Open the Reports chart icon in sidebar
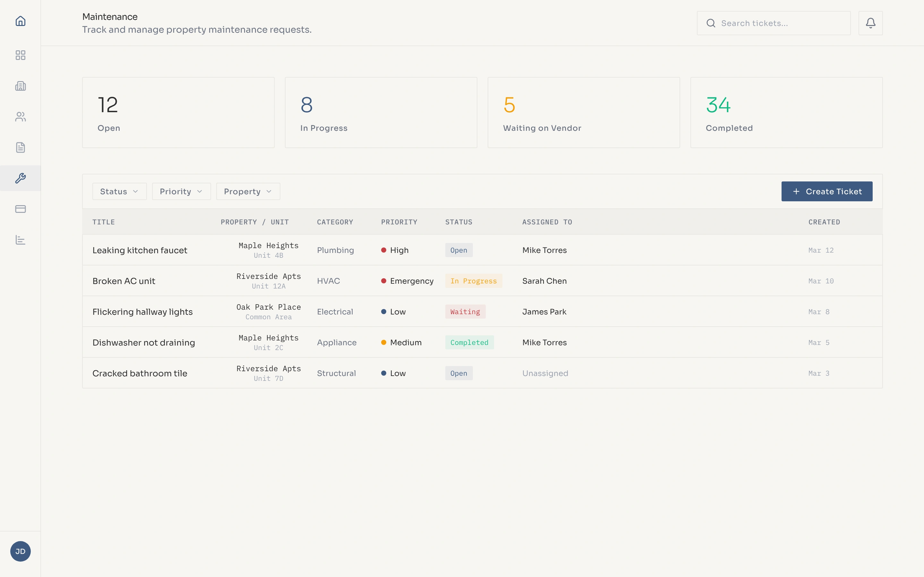This screenshot has height=577, width=924. coord(20,240)
